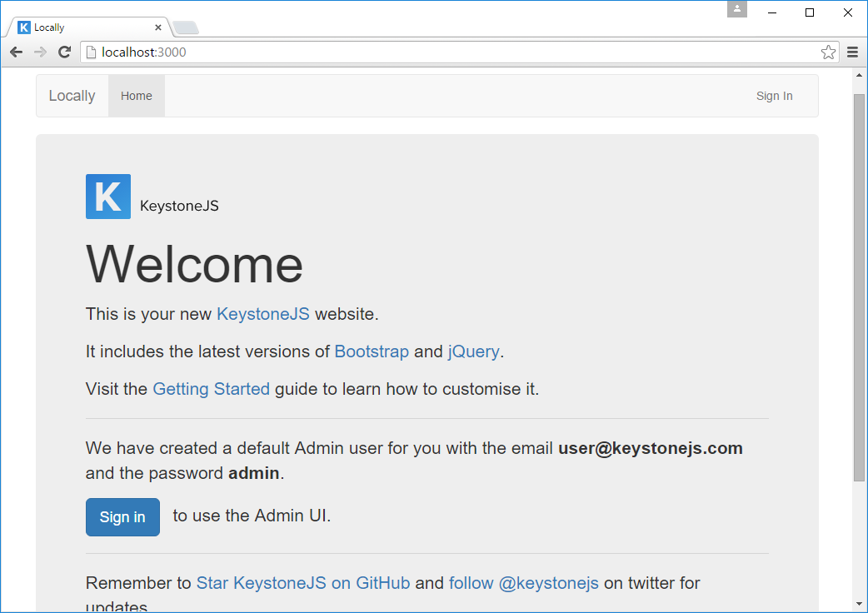The width and height of the screenshot is (868, 613).
Task: Click the follow @keystonejs twitter link
Action: [522, 583]
